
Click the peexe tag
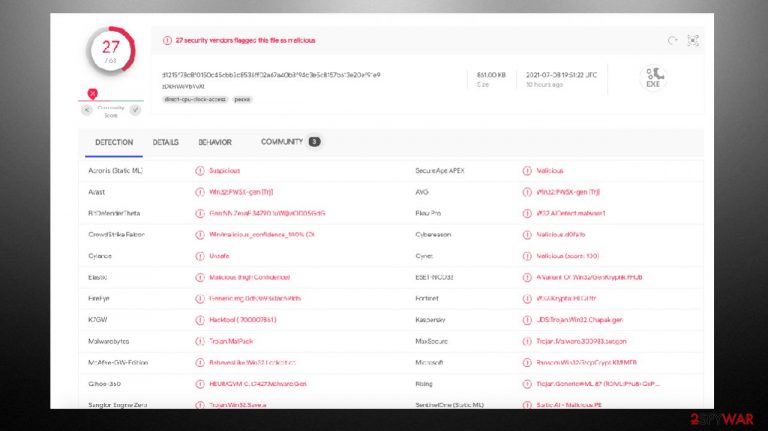pos(242,99)
